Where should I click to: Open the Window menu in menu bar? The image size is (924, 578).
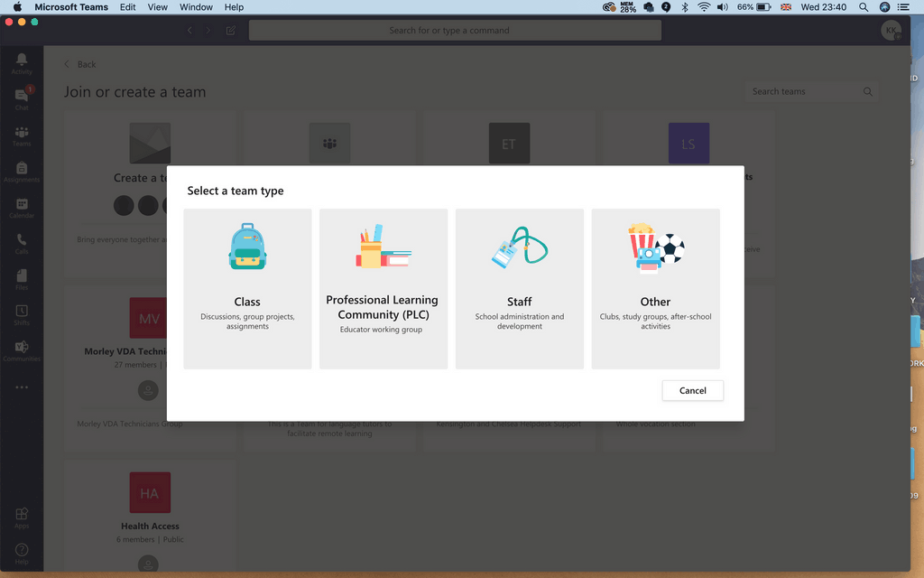[x=196, y=7]
